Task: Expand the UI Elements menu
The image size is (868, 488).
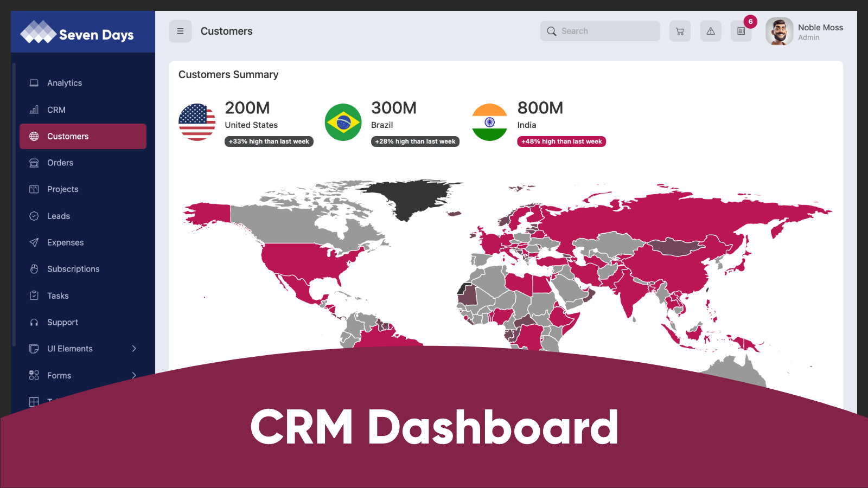Action: pyautogui.click(x=82, y=349)
